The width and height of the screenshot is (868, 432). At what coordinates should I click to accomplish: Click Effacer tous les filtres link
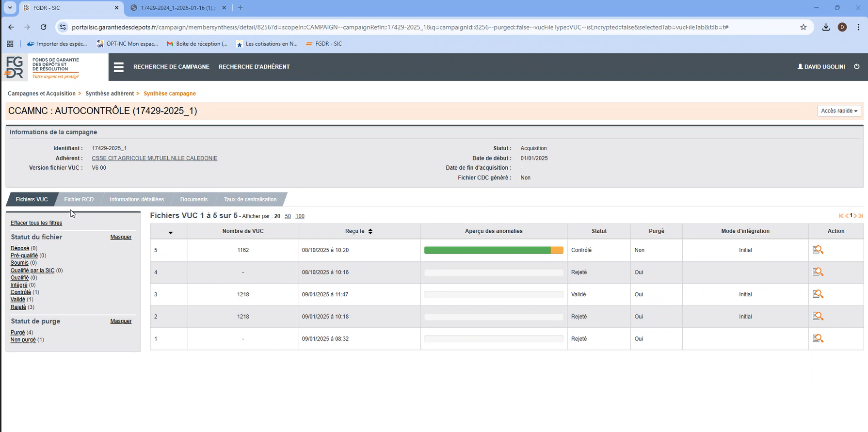click(x=36, y=223)
